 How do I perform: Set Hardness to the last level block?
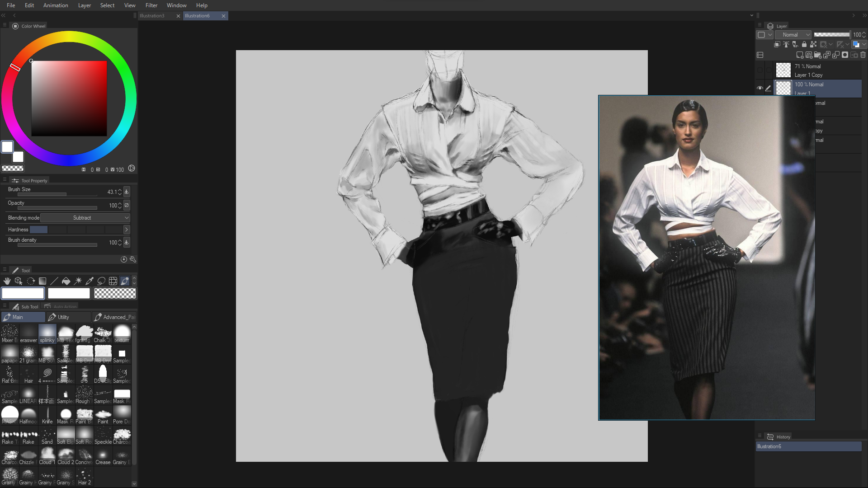pyautogui.click(x=113, y=230)
